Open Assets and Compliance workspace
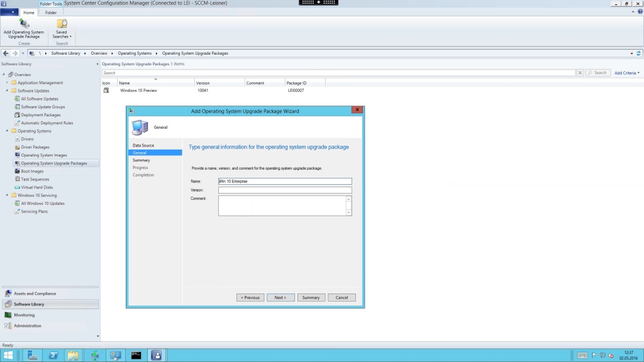Viewport: 644px width, 362px height. coord(50,293)
